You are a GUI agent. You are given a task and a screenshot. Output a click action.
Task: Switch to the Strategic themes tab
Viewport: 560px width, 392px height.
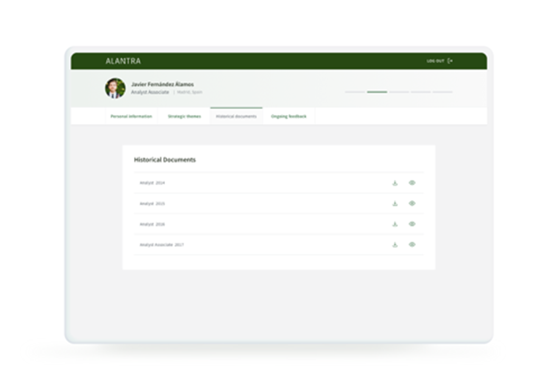tap(184, 116)
